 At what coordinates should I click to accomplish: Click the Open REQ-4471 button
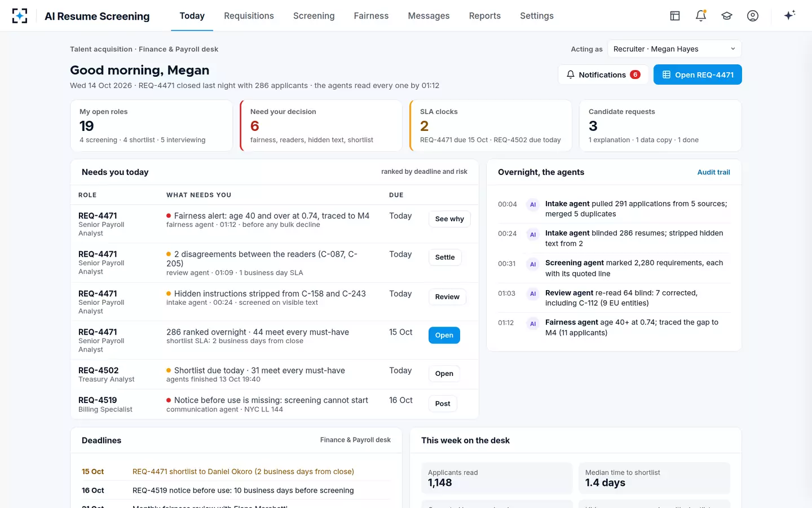coord(698,75)
